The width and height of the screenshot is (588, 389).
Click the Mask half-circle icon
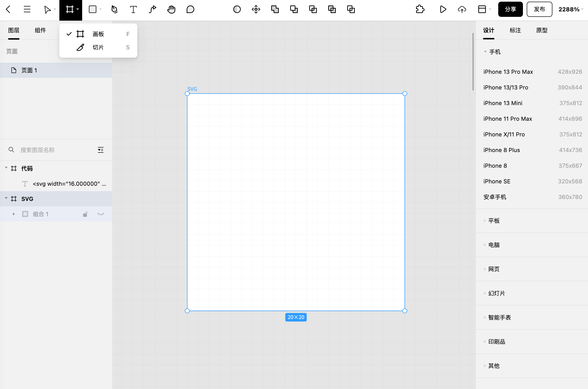pos(237,9)
